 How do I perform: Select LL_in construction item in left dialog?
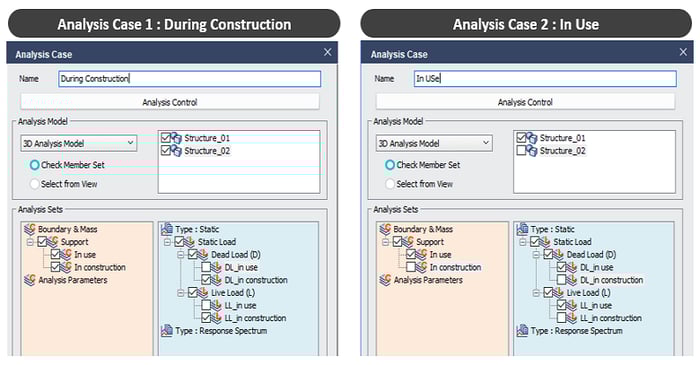coord(255,318)
